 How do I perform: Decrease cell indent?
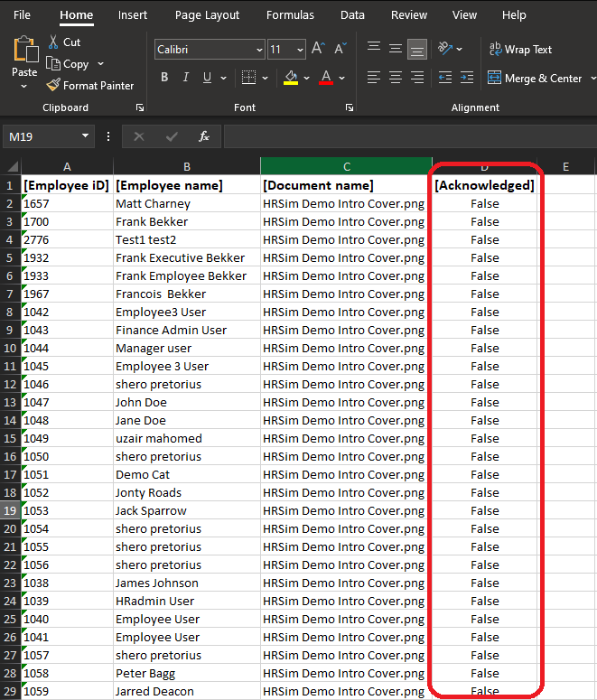tap(444, 78)
